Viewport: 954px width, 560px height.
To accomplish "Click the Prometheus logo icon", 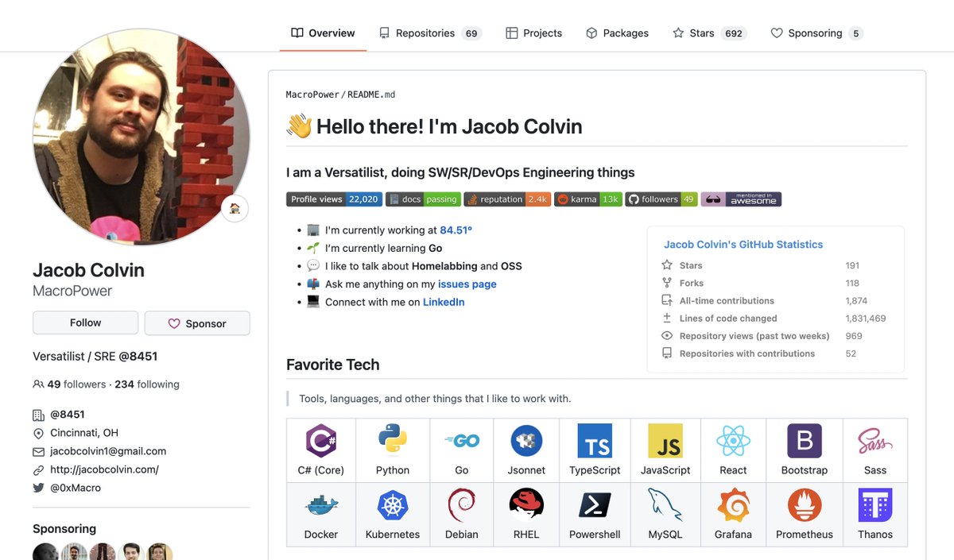I will tap(805, 505).
